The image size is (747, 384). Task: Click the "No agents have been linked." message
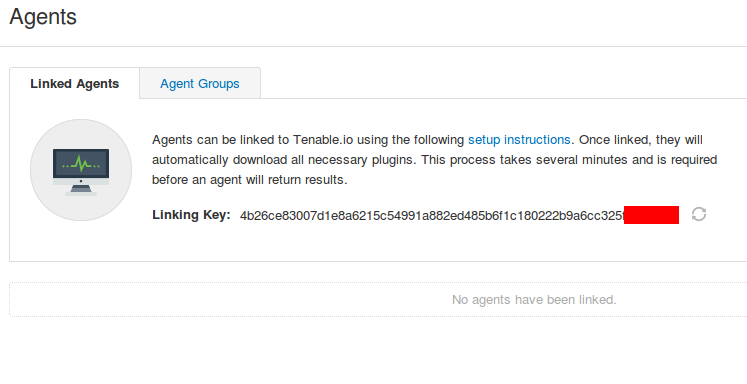click(534, 300)
